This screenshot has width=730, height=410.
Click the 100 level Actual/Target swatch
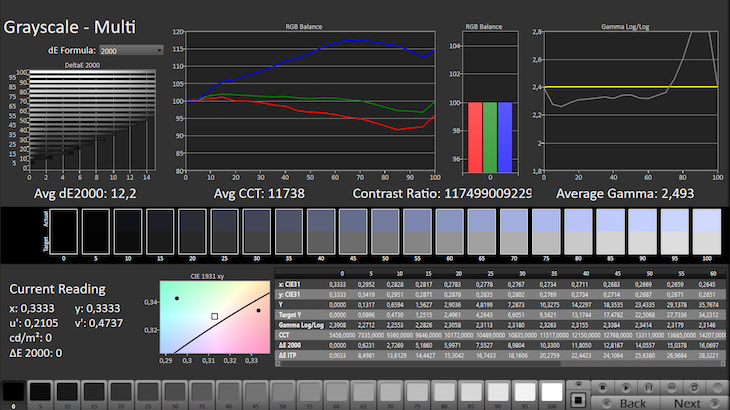[707, 232]
